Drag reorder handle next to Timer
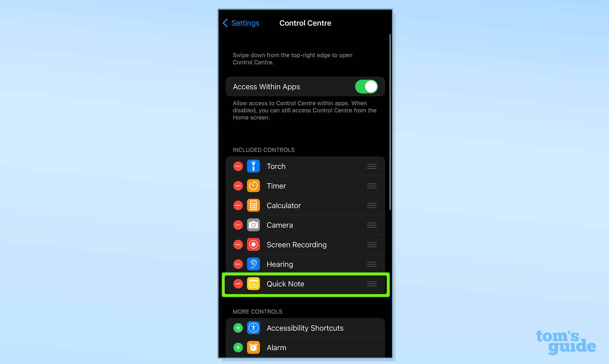Viewport: 609px width, 364px height. [371, 185]
